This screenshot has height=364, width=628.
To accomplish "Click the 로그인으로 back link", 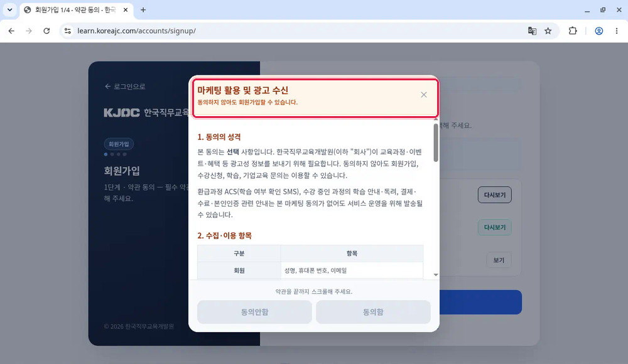I will click(125, 87).
